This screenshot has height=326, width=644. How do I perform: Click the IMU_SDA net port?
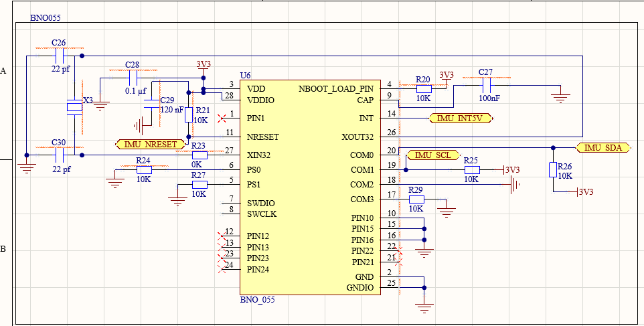pos(603,148)
